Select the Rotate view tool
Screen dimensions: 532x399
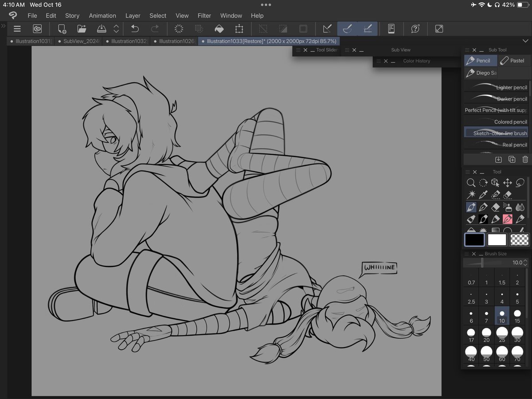coord(483,183)
